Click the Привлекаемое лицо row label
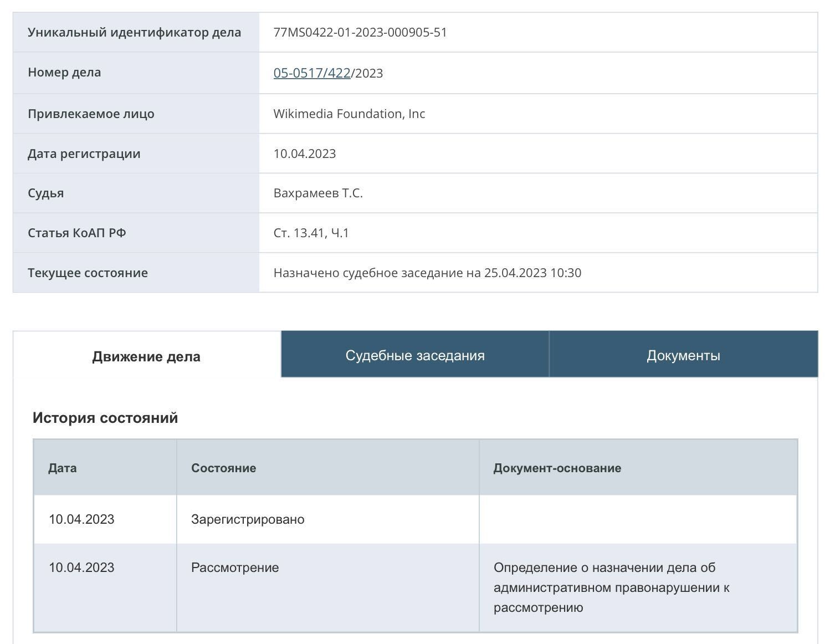This screenshot has height=644, width=830. tap(91, 114)
